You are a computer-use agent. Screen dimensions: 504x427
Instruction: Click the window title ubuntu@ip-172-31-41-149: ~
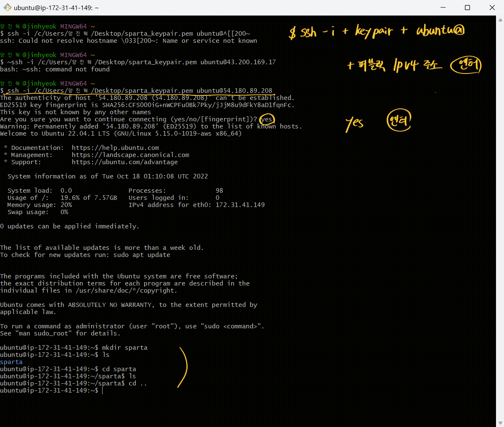(56, 8)
